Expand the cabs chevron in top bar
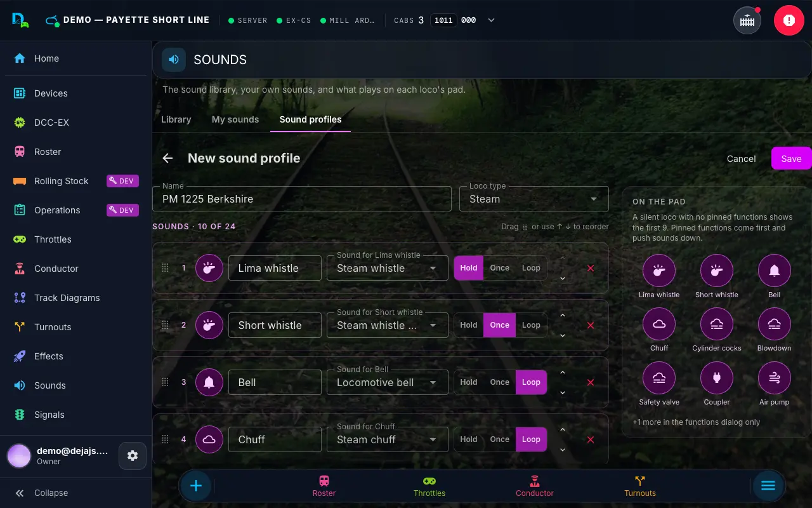 pyautogui.click(x=491, y=20)
